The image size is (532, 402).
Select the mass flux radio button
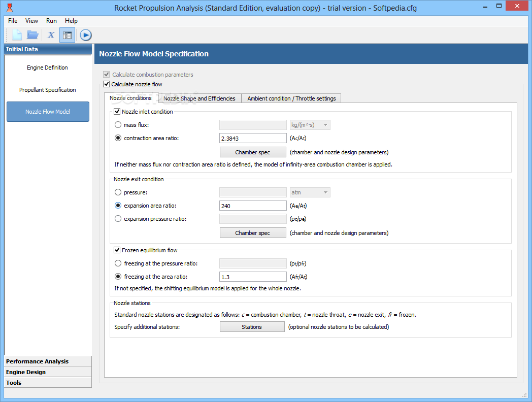click(x=118, y=124)
